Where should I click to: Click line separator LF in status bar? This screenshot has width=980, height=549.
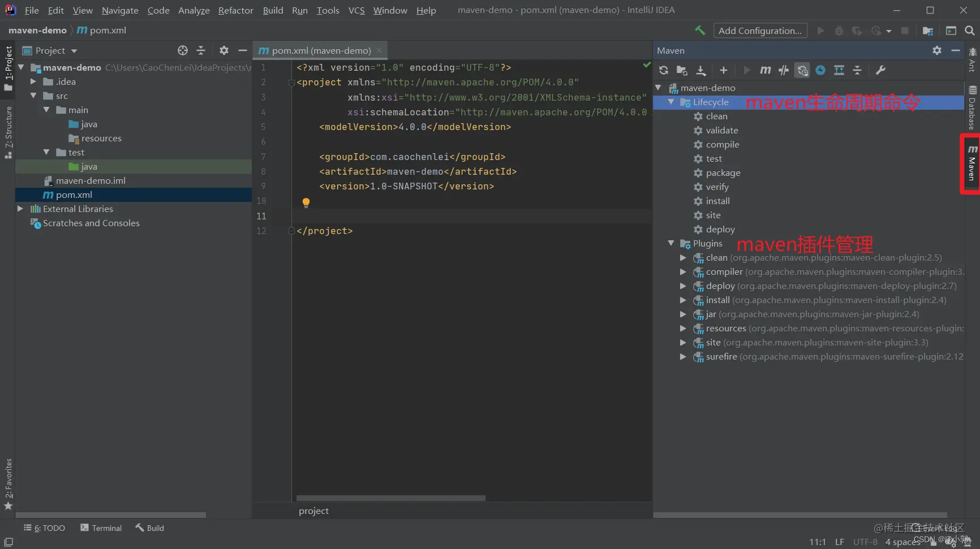pos(839,542)
